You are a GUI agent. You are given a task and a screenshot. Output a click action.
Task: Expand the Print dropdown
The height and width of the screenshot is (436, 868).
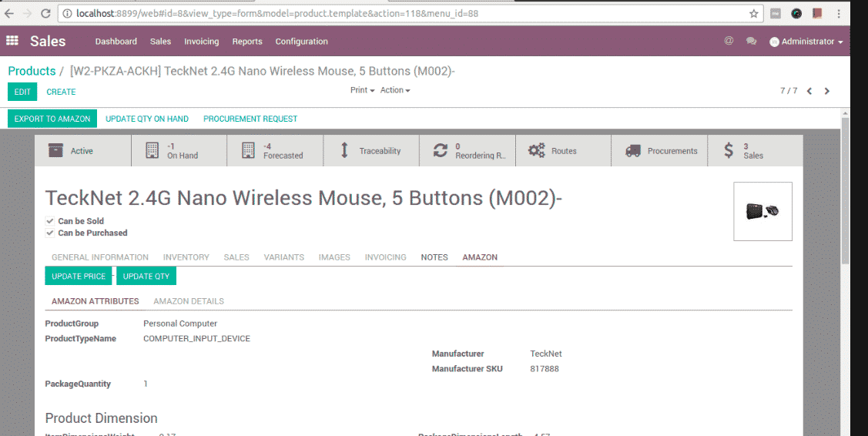(362, 90)
